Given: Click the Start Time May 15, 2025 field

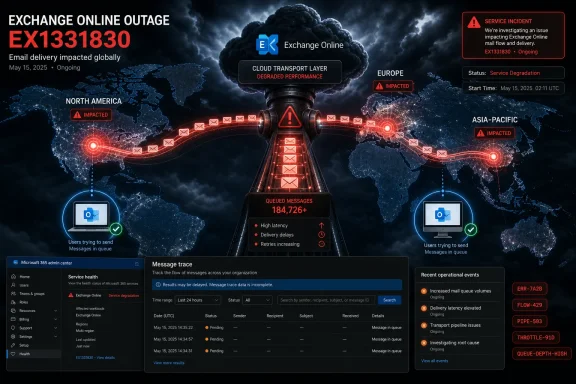Looking at the screenshot, I should click(x=513, y=88).
